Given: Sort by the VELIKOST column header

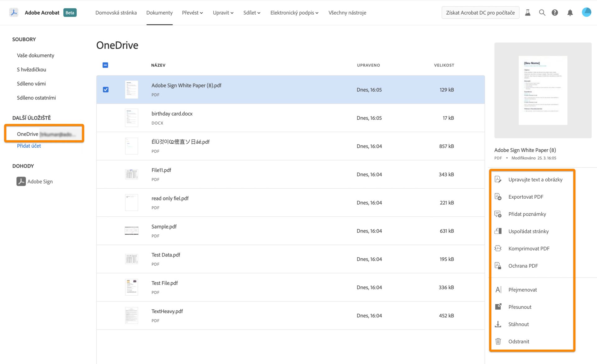Looking at the screenshot, I should pos(444,65).
